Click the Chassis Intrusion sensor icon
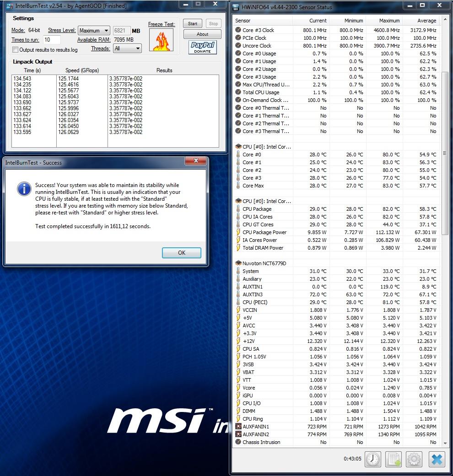The height and width of the screenshot is (476, 453). point(238,442)
